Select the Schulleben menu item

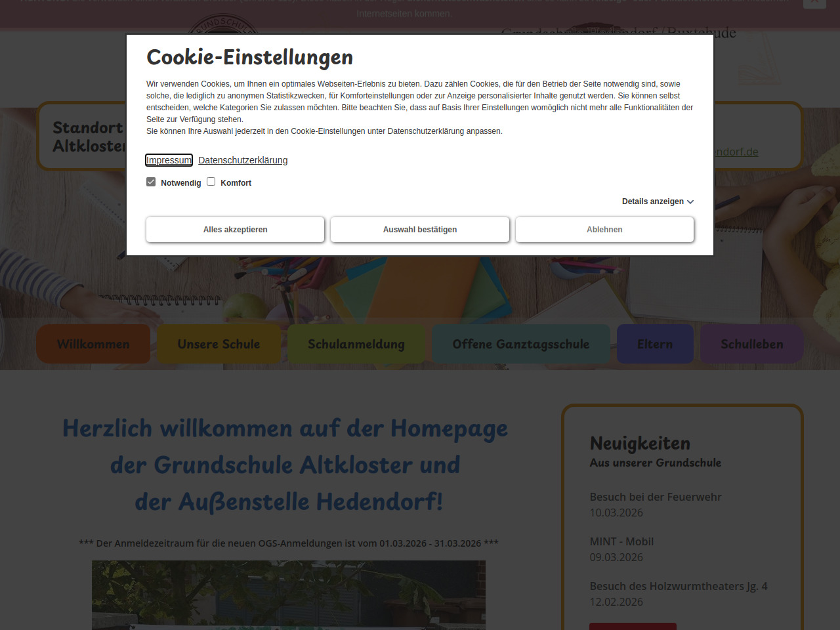point(751,344)
